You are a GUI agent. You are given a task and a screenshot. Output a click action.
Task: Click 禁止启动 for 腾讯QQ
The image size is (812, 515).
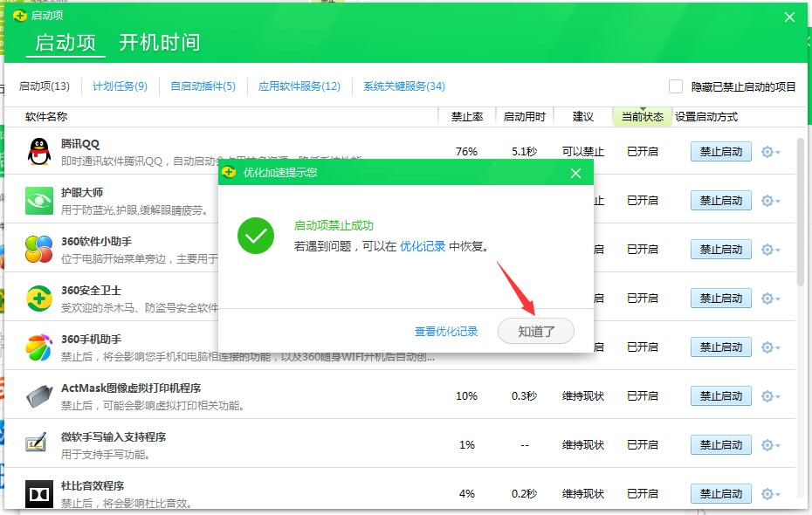click(x=721, y=152)
